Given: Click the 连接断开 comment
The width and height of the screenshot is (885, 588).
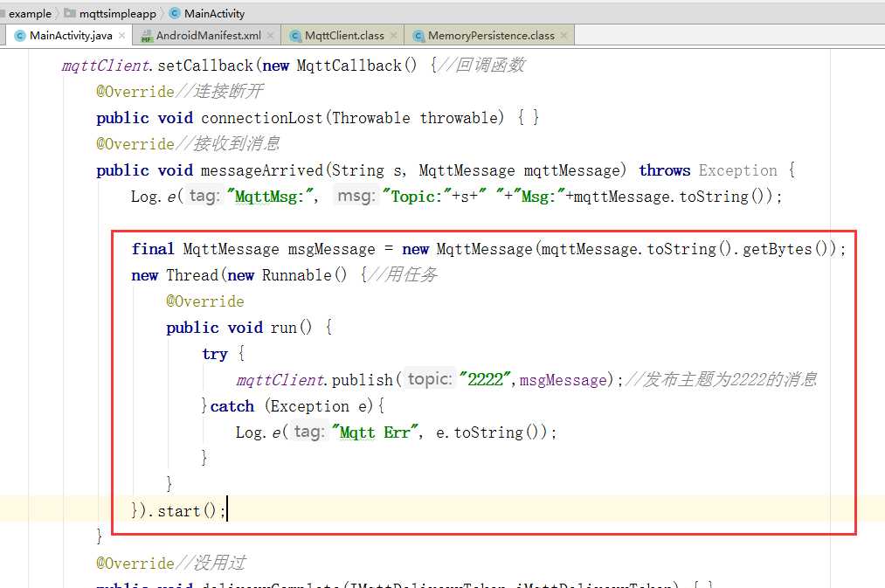Looking at the screenshot, I should tap(219, 92).
